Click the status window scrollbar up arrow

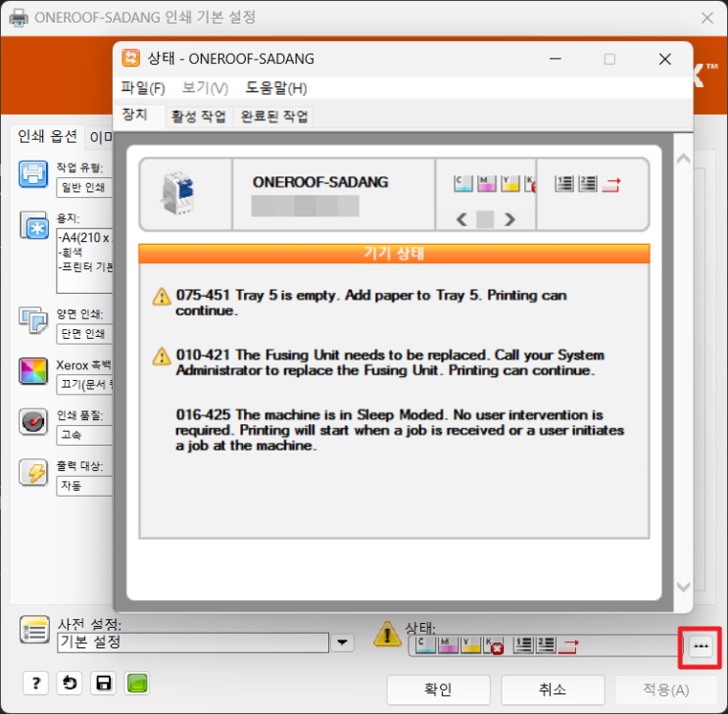coord(683,159)
